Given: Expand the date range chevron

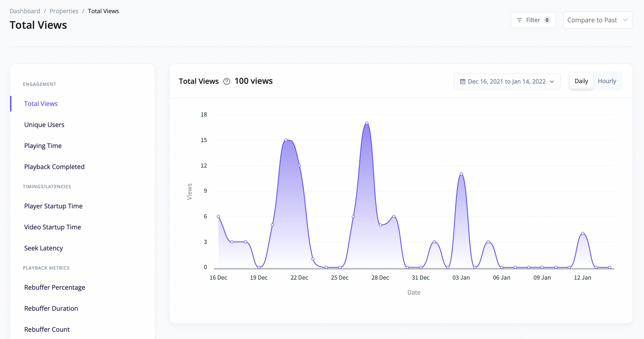Looking at the screenshot, I should [x=552, y=82].
